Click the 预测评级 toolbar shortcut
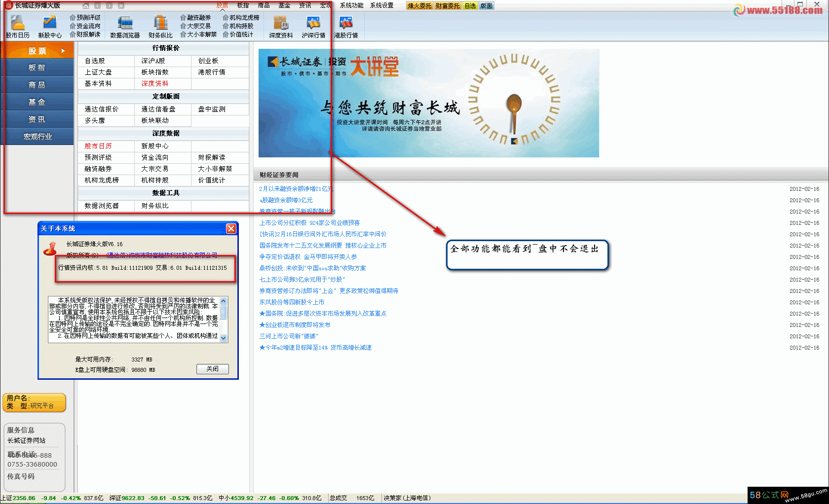This screenshot has height=504, width=829. click(x=85, y=17)
